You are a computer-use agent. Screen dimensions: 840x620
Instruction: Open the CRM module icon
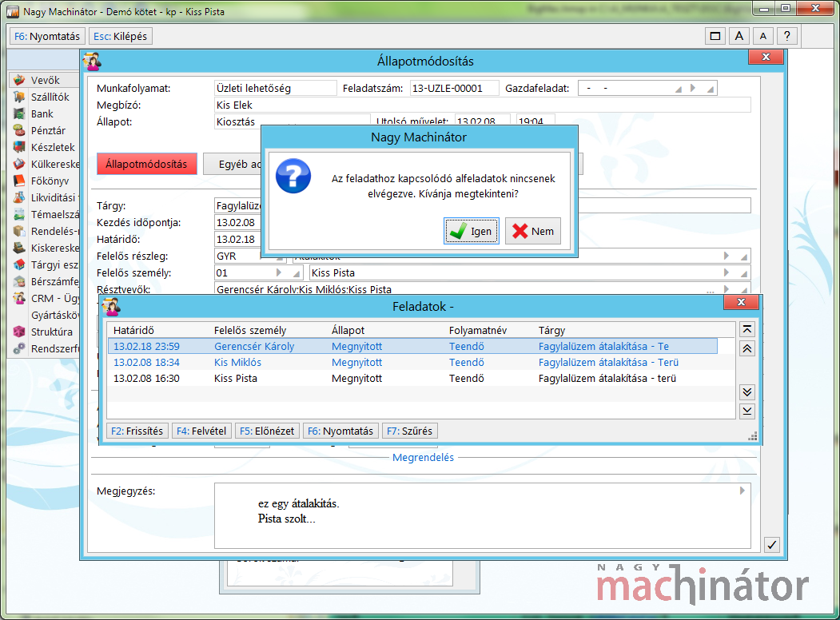[19, 298]
